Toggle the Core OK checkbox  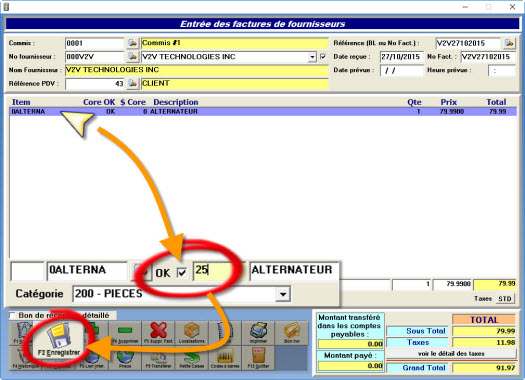coord(182,273)
